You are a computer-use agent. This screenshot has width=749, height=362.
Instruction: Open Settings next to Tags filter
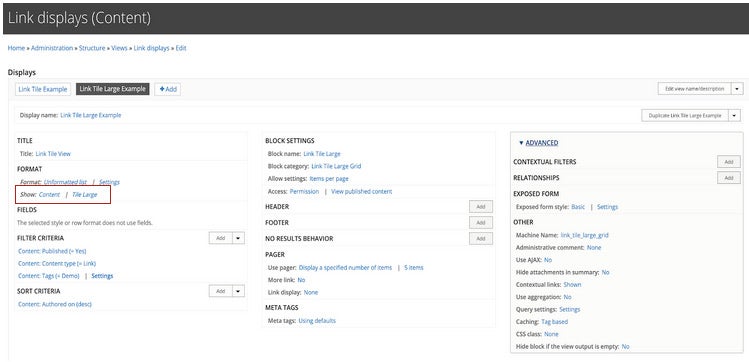102,276
